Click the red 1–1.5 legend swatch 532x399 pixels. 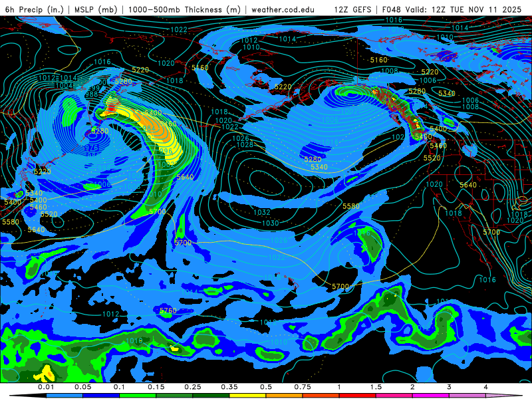coord(357,396)
